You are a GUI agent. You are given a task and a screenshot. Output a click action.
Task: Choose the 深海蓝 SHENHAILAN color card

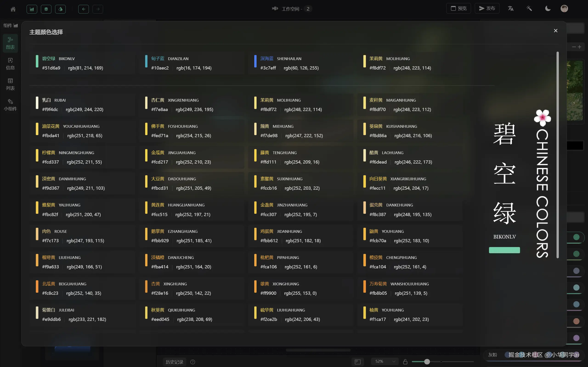point(301,63)
